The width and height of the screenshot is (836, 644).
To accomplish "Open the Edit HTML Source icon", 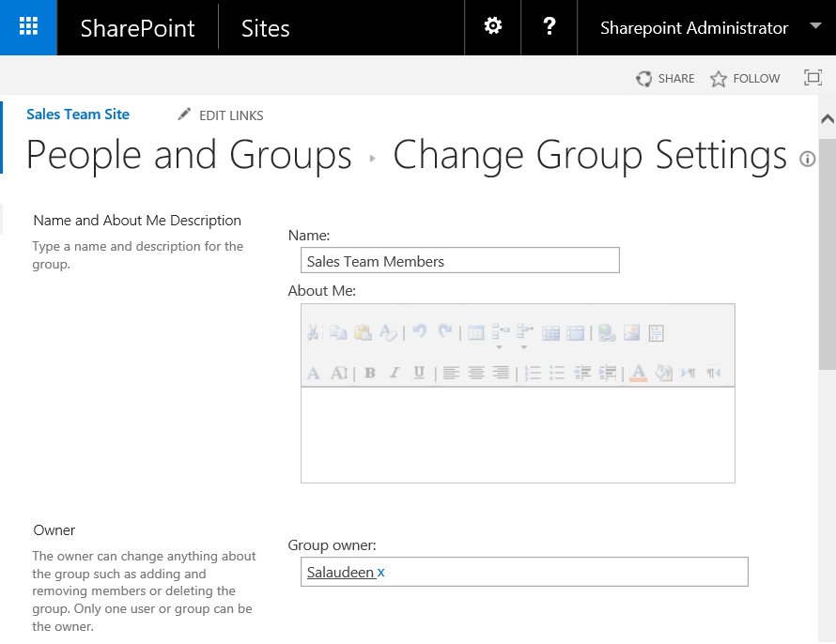I will [658, 330].
